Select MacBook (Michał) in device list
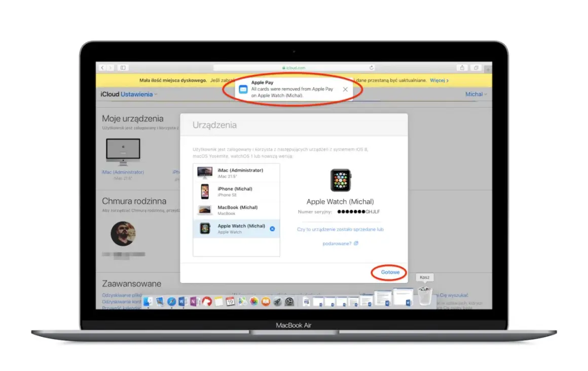This screenshot has height=371, width=588. click(236, 210)
